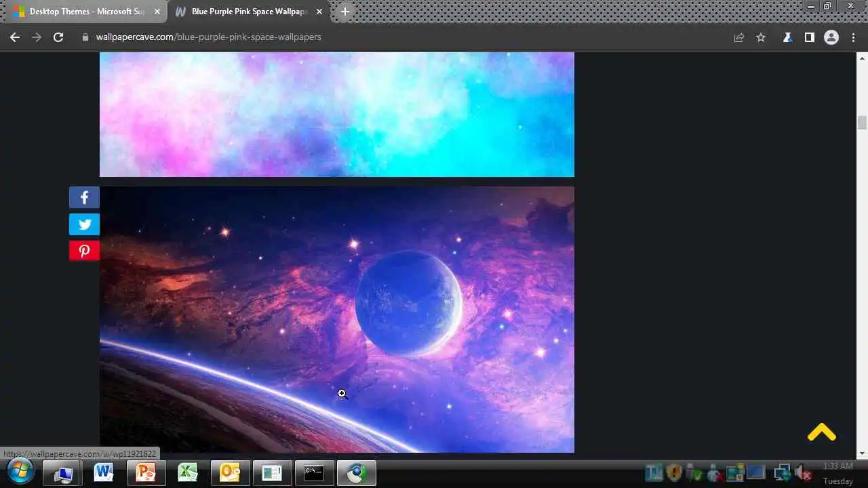Share on Twitter via the sidebar icon
Screen dimensions: 868x488
tap(84, 224)
